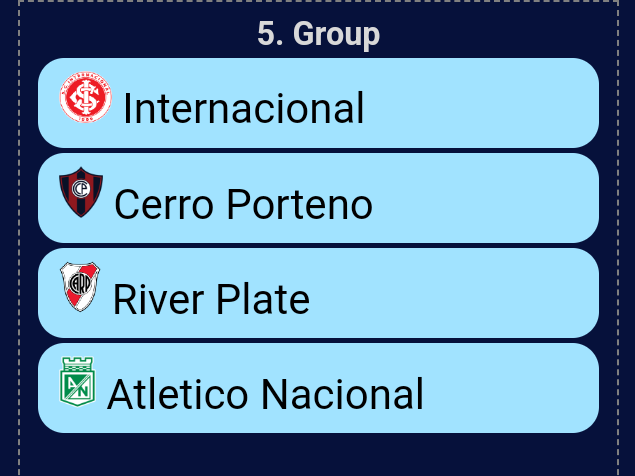Choose the River Plate team label
Screen dimensions: 635x476
[x=211, y=299]
